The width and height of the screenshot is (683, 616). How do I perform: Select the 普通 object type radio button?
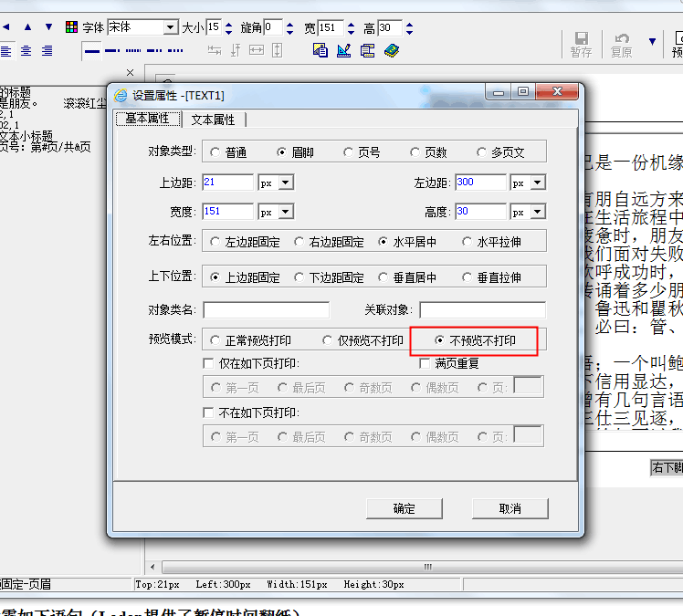pyautogui.click(x=215, y=152)
